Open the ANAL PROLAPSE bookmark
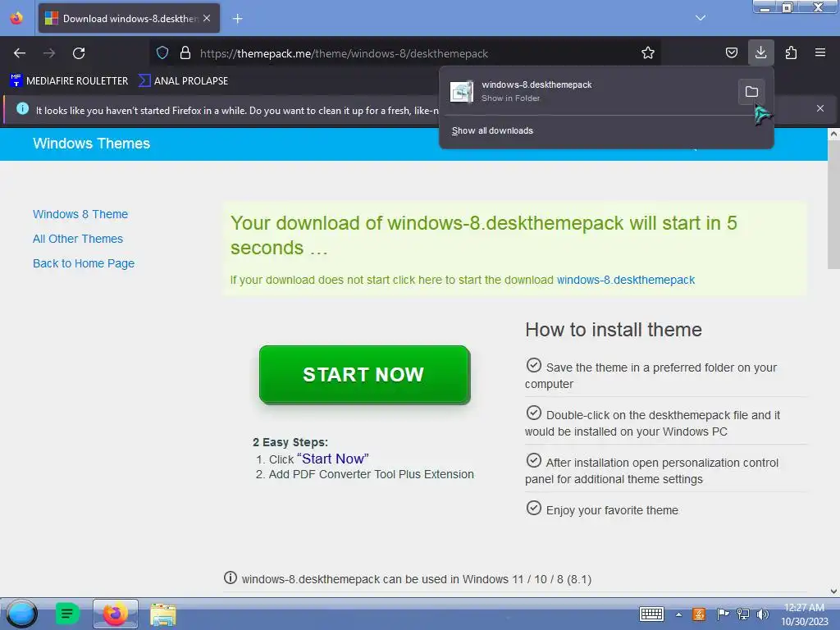The height and width of the screenshot is (630, 840). tap(183, 81)
